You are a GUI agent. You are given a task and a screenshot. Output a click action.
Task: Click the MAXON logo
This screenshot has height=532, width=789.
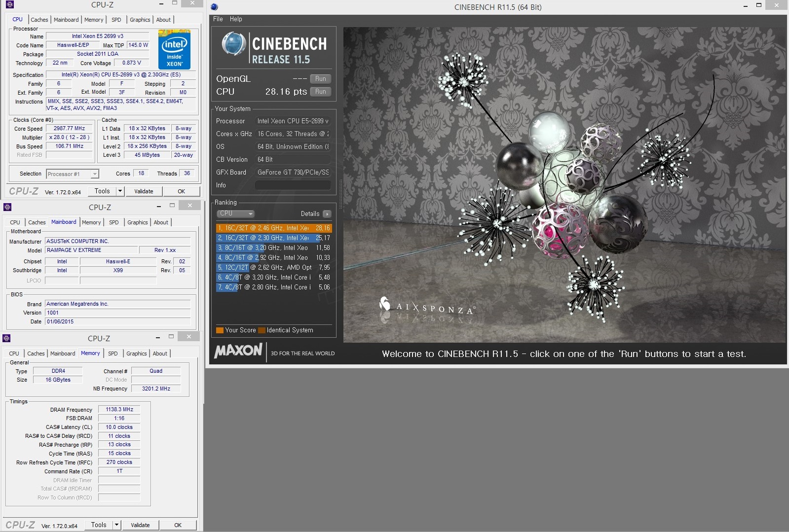point(238,351)
